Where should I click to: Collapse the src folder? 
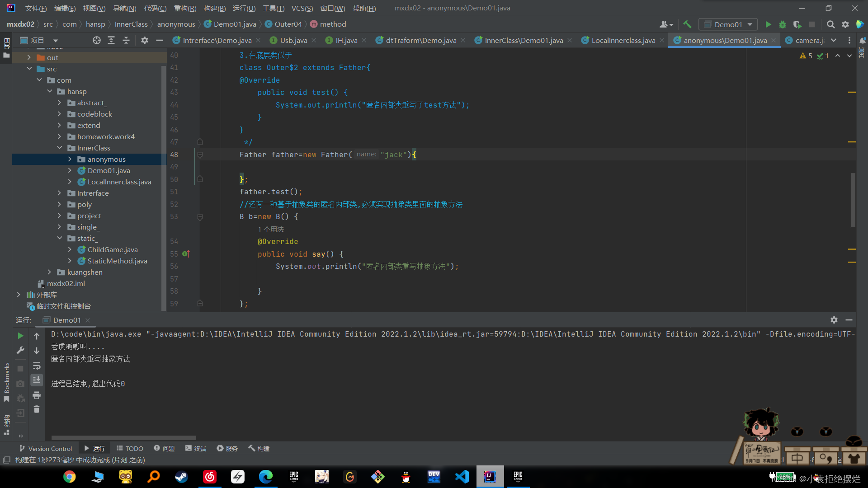pos(29,69)
